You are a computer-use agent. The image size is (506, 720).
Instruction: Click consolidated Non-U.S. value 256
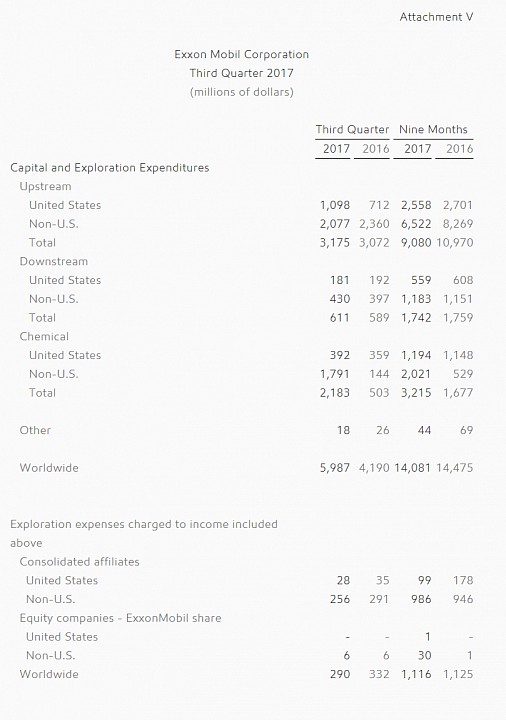coord(340,599)
